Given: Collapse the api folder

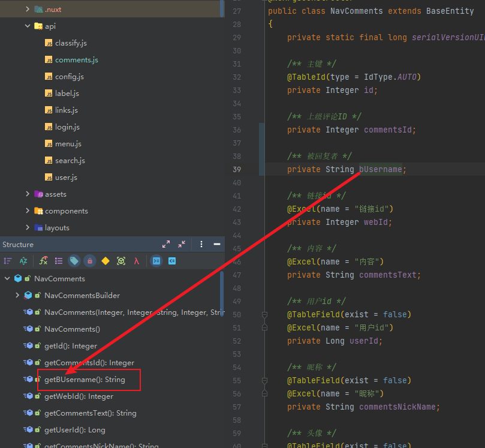Looking at the screenshot, I should 28,26.
